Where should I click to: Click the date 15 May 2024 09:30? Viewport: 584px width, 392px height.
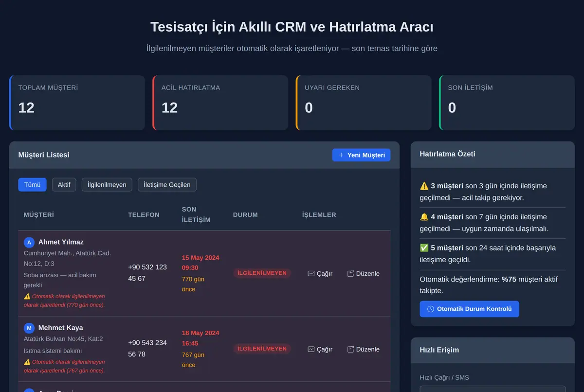click(x=201, y=263)
